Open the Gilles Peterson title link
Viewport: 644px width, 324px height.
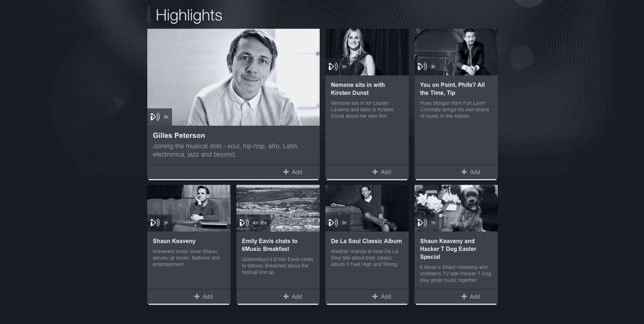click(x=179, y=136)
